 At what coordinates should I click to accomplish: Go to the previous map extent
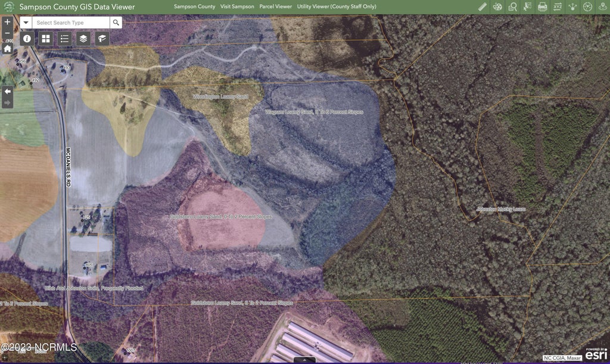(x=7, y=92)
